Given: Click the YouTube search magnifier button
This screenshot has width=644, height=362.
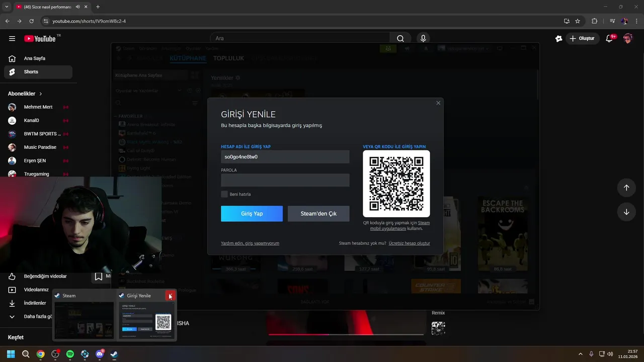Looking at the screenshot, I should 400,38.
